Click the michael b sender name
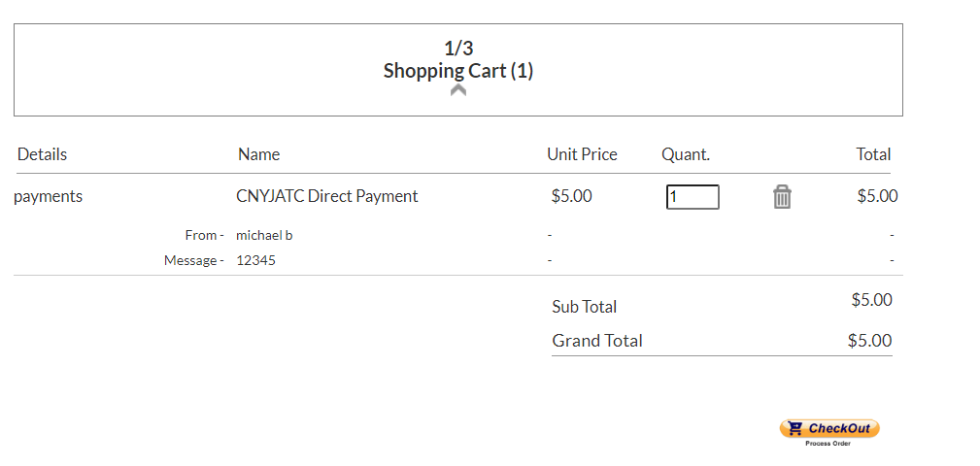The height and width of the screenshot is (466, 980). (x=264, y=236)
